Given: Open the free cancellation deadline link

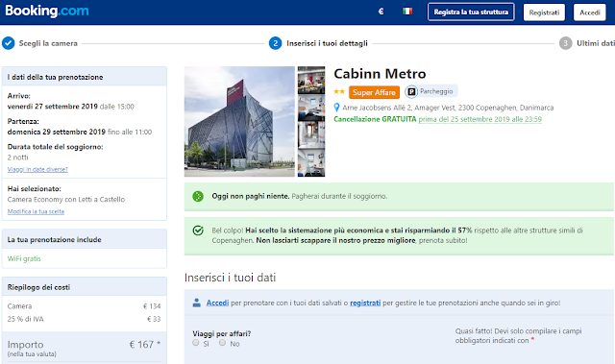Looking at the screenshot, I should point(480,119).
